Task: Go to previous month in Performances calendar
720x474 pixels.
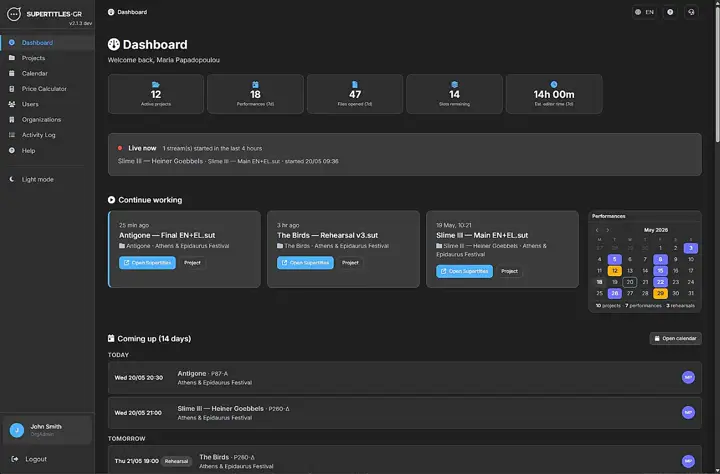Action: pos(597,230)
